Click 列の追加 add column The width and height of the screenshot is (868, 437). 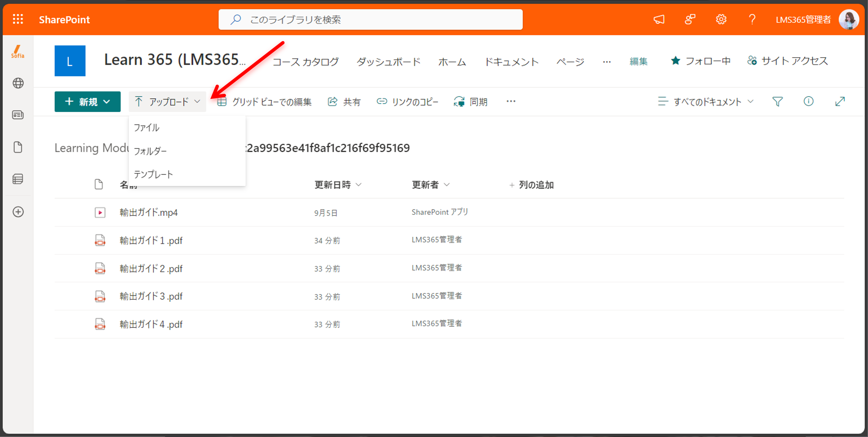pyautogui.click(x=531, y=185)
